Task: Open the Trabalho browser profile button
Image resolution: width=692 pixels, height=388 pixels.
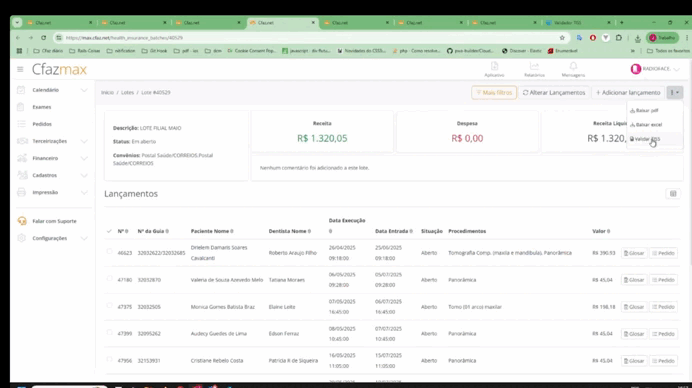Action: (x=662, y=38)
